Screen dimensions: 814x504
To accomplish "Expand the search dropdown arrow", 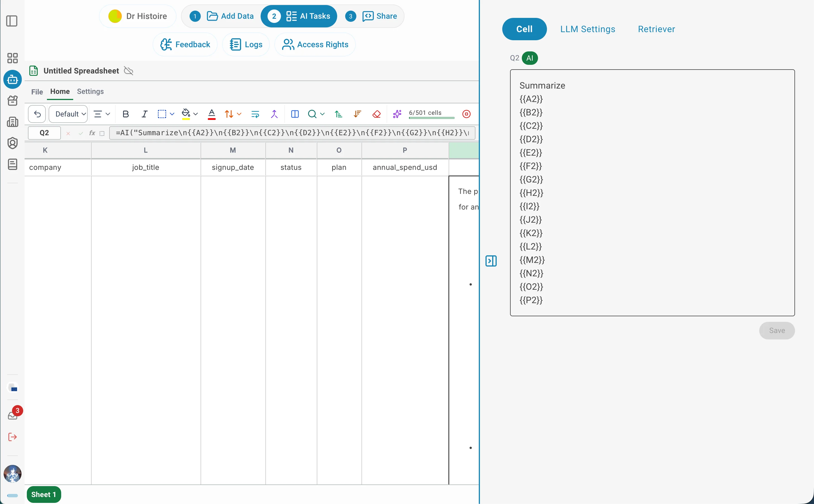I will [322, 114].
